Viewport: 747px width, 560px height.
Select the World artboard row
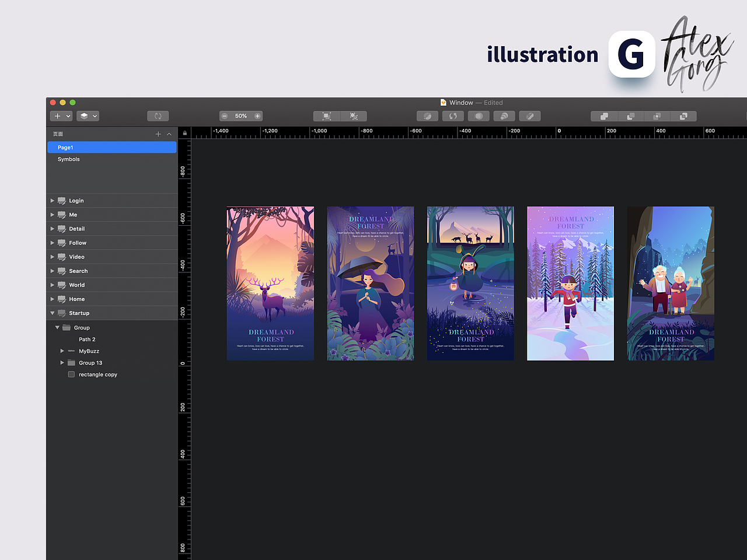[111, 285]
